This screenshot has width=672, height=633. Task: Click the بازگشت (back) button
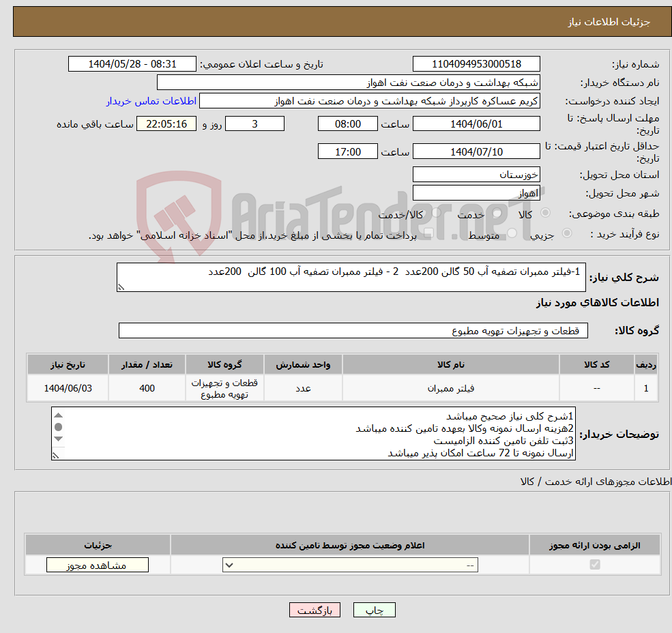[315, 610]
